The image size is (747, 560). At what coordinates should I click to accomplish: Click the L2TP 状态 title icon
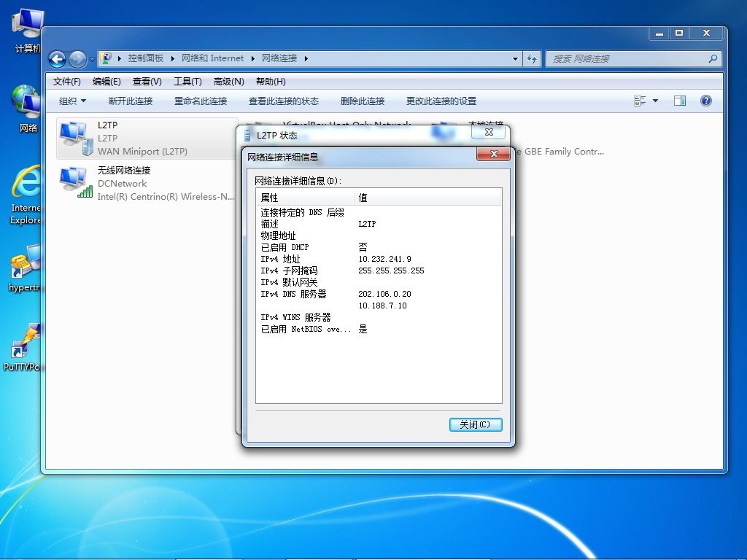tap(247, 135)
